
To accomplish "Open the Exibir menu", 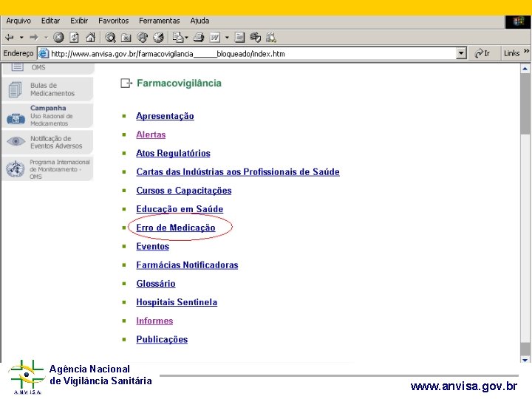I will click(79, 21).
